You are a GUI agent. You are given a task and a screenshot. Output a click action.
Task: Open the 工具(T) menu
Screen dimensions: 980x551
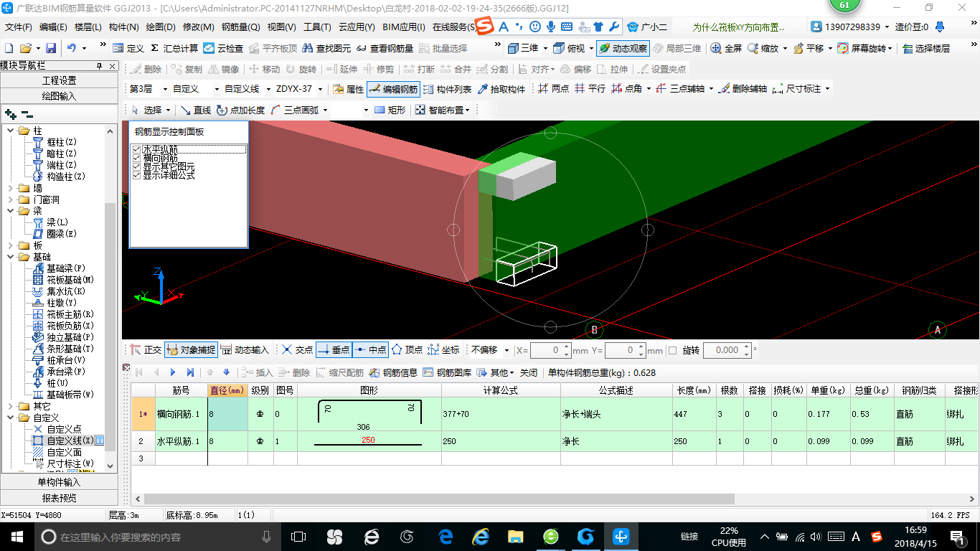tap(317, 27)
